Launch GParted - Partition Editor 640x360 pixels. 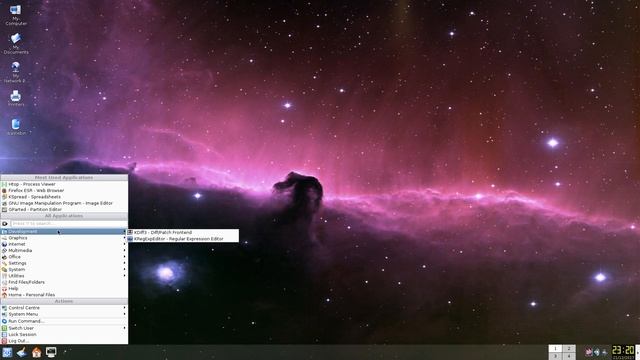pos(64,209)
